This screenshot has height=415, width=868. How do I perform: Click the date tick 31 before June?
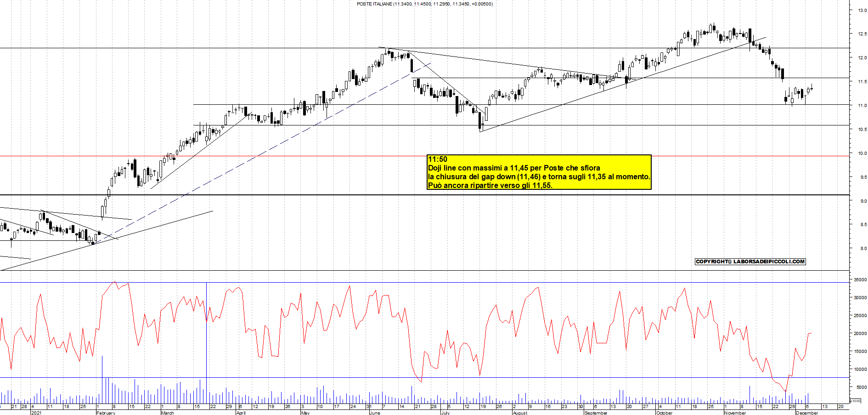369,407
